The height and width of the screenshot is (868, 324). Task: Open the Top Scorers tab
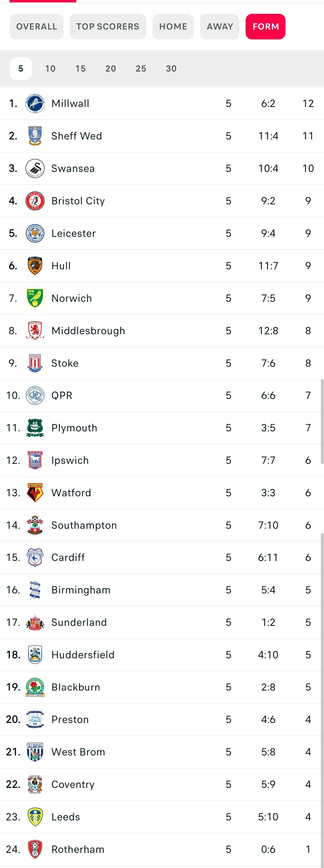coord(108,27)
